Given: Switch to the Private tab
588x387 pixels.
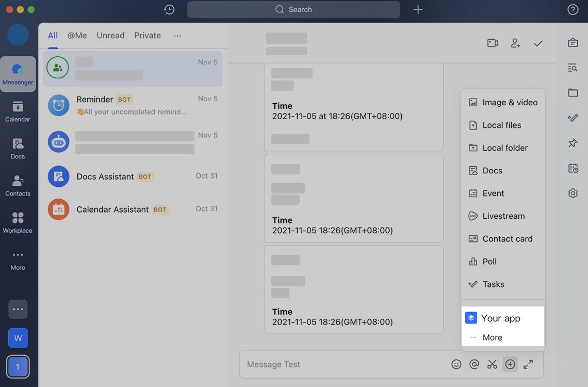Looking at the screenshot, I should 148,36.
